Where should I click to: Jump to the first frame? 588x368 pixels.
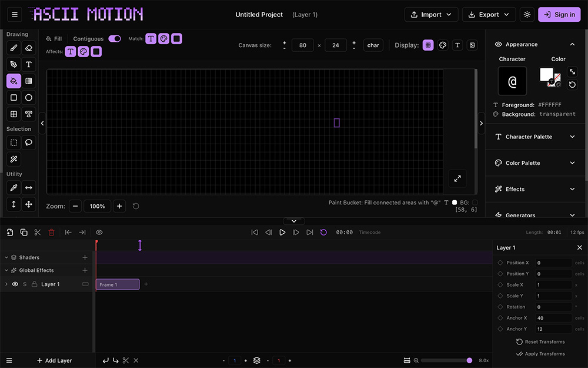[x=255, y=233]
